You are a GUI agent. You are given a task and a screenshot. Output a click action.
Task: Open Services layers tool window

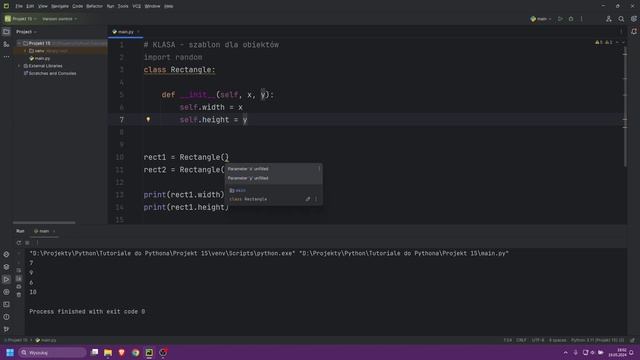[x=6, y=267]
